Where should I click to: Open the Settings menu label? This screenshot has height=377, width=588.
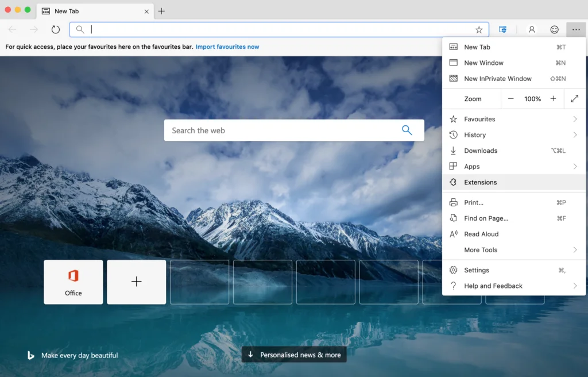point(477,270)
